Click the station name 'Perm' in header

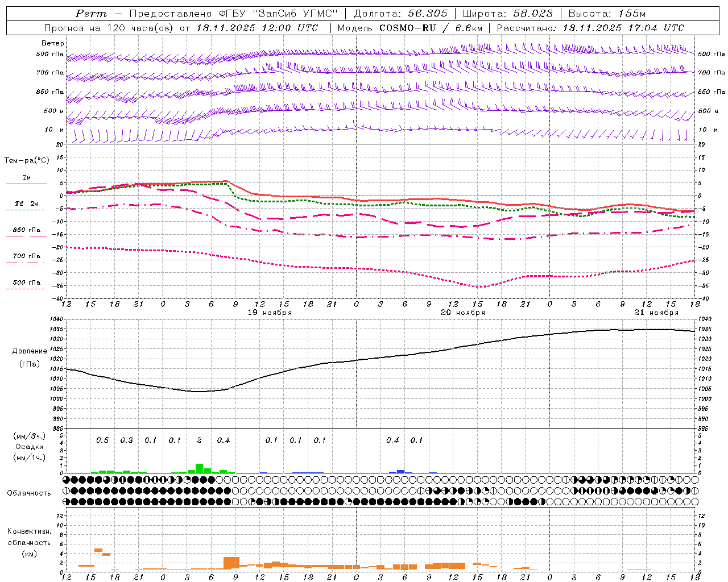(91, 14)
